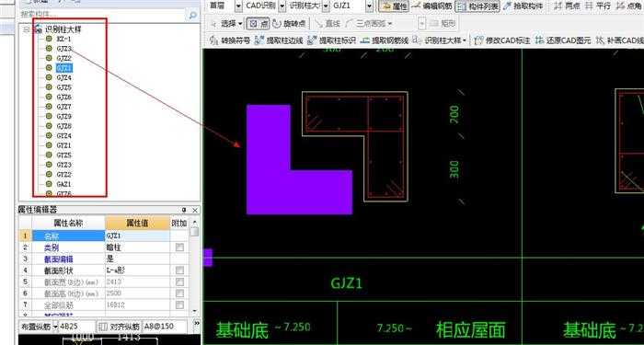Select GJZ4 in component tree
The width and height of the screenshot is (644, 345).
(x=64, y=77)
